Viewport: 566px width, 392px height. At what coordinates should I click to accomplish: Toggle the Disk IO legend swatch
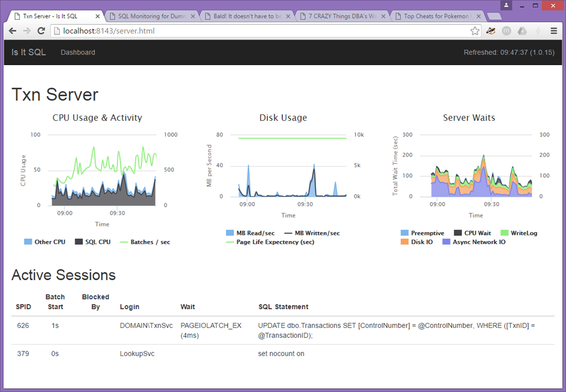[x=405, y=242]
